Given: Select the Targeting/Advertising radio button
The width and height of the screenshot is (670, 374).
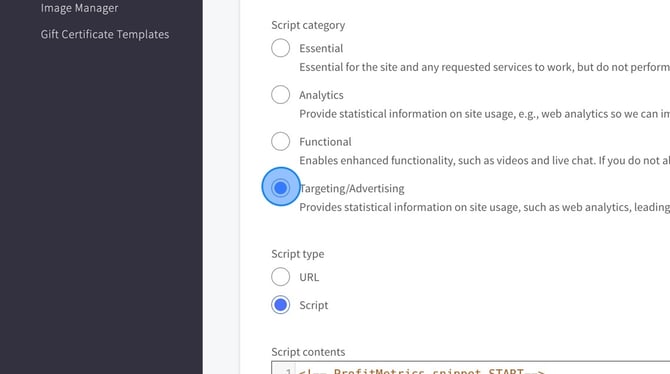Looking at the screenshot, I should pos(280,188).
